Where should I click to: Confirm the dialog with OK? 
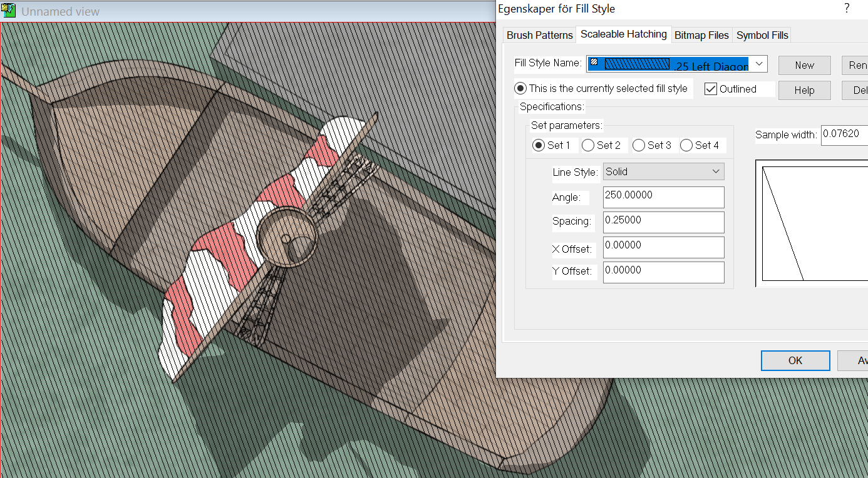[795, 360]
